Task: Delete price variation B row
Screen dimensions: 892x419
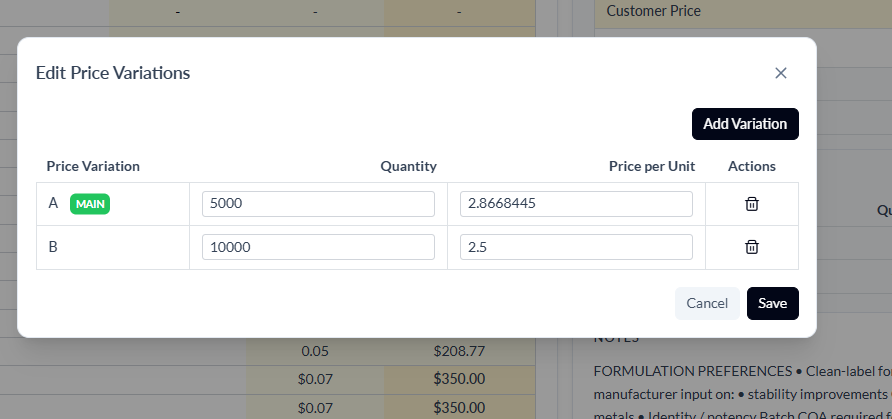Action: (751, 247)
